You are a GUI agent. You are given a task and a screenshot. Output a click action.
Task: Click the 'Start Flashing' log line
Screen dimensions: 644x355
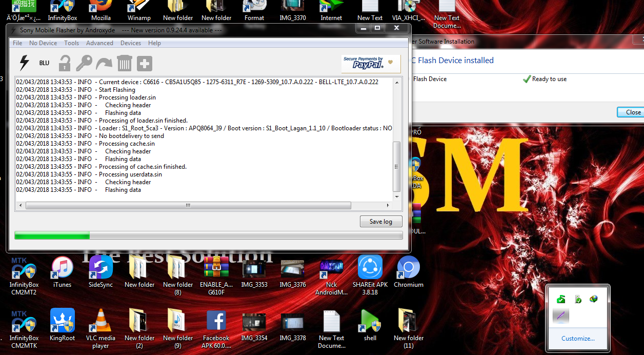coord(76,90)
